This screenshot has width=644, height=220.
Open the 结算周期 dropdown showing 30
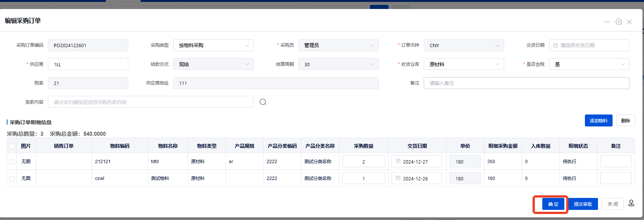(x=338, y=64)
